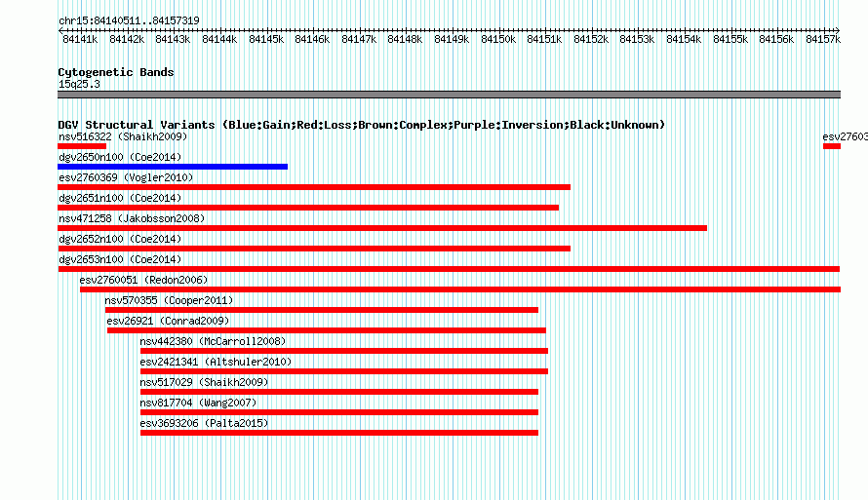Open nsv817704 (Wang2007) variant
Viewport: 868px width, 500px height.
198,403
